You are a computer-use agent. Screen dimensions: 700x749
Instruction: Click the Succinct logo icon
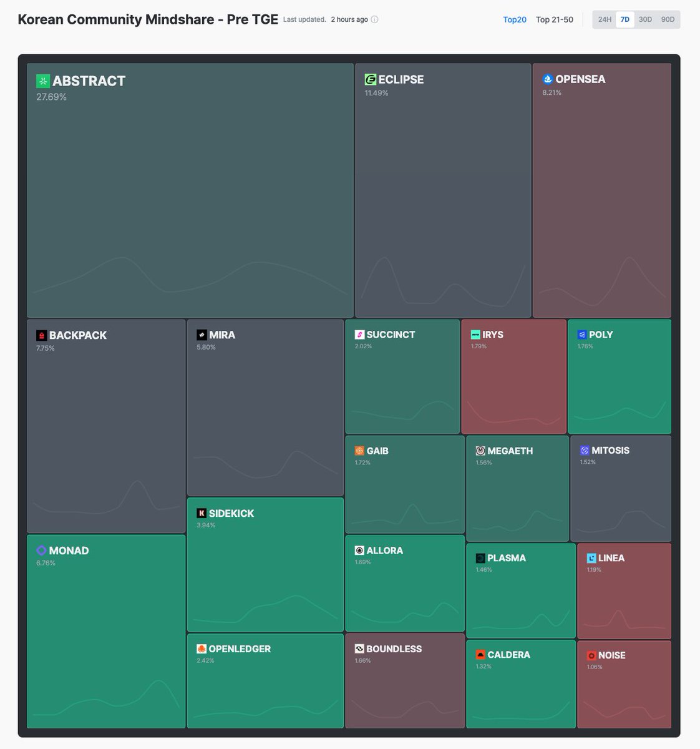pos(359,335)
